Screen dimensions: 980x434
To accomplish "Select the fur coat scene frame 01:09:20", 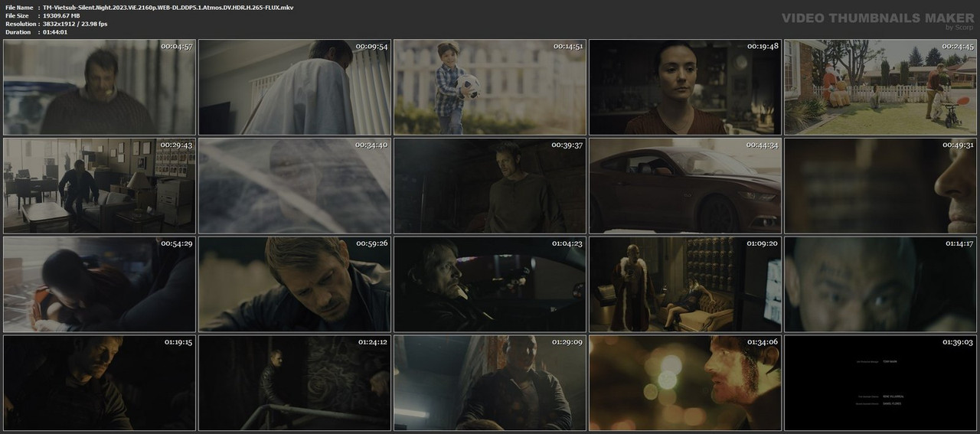I will point(685,284).
